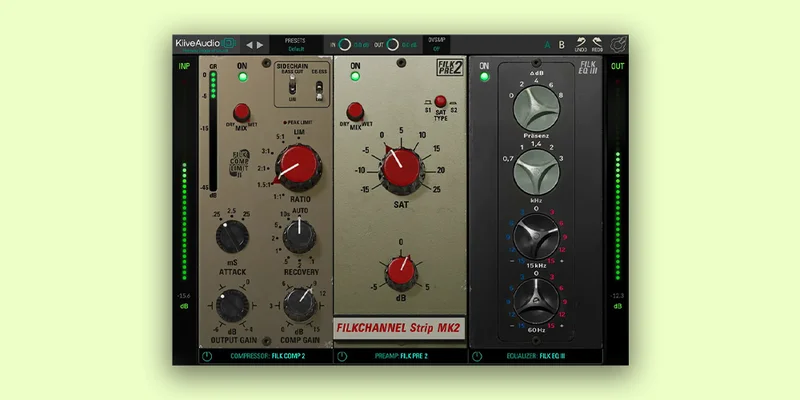The height and width of the screenshot is (400, 800).
Task: Click the Undo icon
Action: pos(581,44)
